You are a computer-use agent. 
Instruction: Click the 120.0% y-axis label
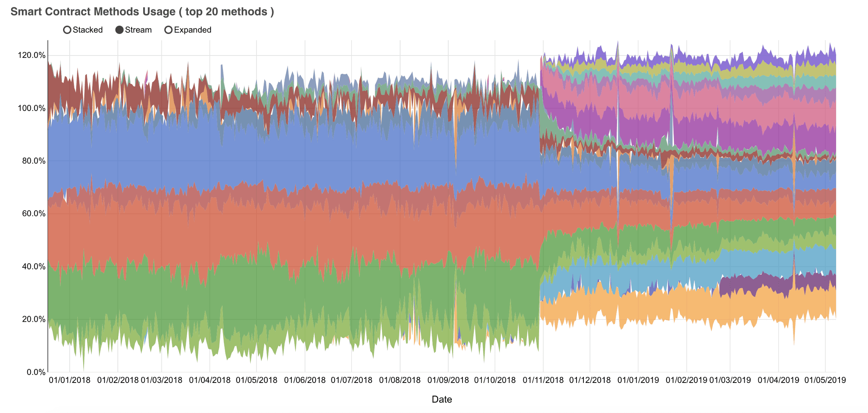pos(32,55)
